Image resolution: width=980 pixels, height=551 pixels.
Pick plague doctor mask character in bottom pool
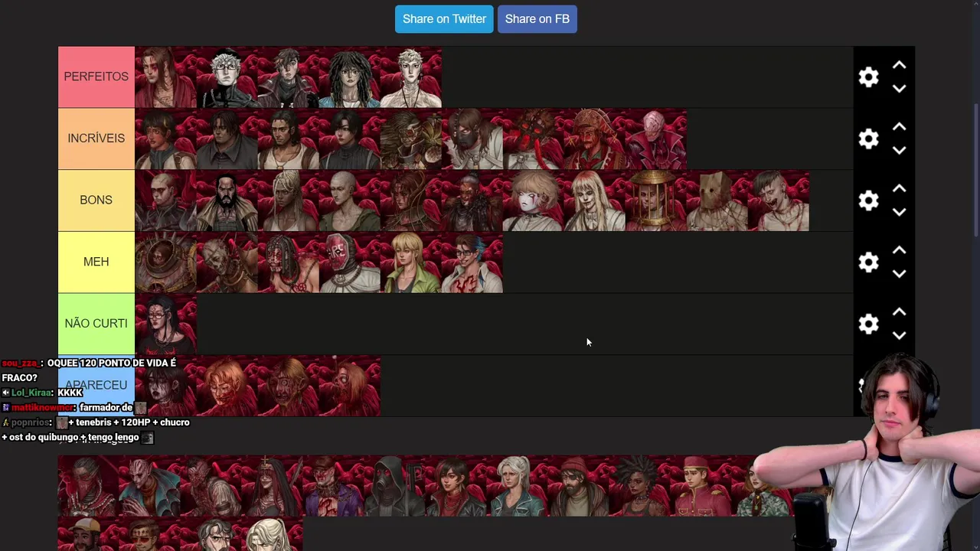tap(395, 486)
